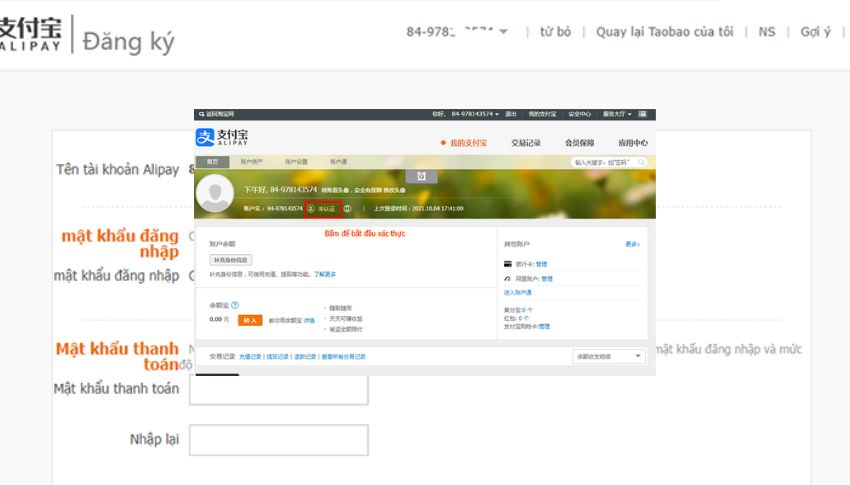
Task: Click the back-to-Taobao icon in the dark top bar
Action: point(201,114)
